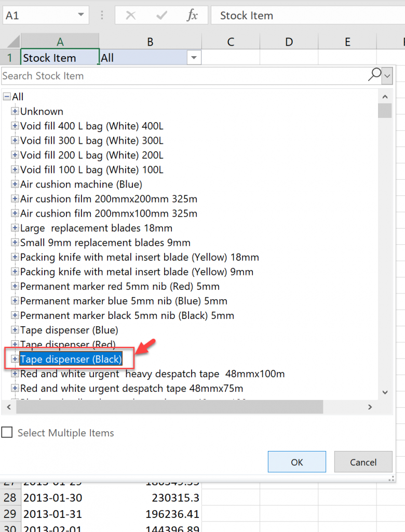Select Tape dispenser (Blue) item
Image resolution: width=405 pixels, height=532 pixels.
pos(69,330)
